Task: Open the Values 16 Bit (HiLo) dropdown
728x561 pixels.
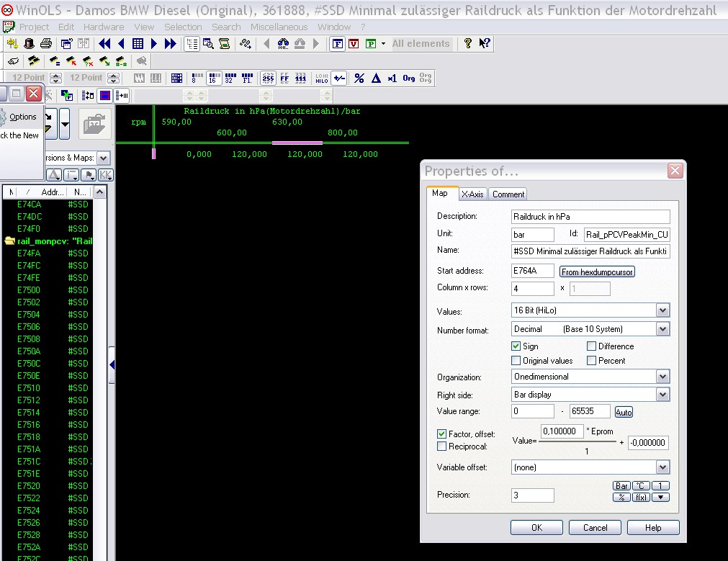Action: [662, 310]
